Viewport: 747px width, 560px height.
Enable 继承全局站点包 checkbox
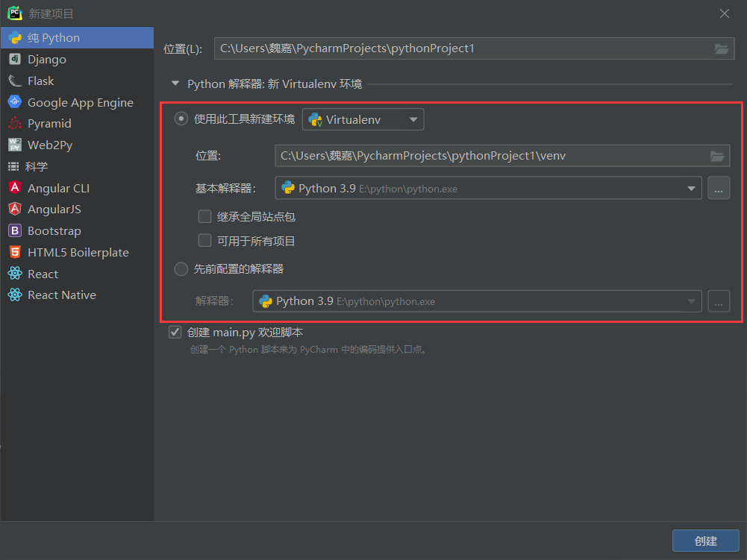205,217
